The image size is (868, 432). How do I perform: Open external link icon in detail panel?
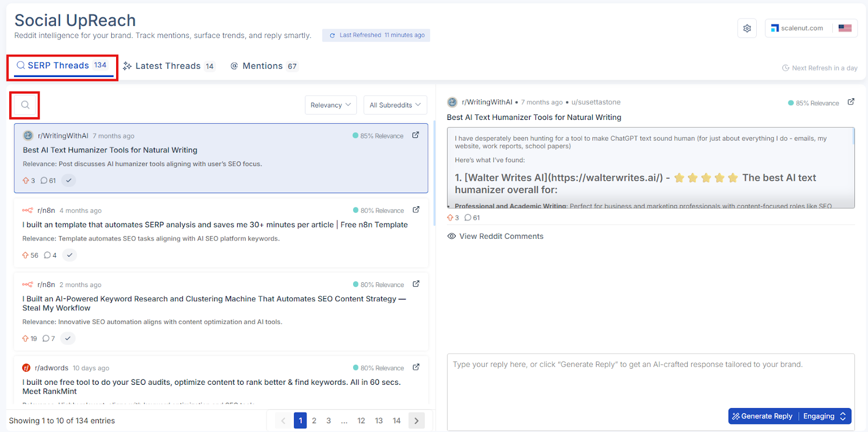(851, 101)
